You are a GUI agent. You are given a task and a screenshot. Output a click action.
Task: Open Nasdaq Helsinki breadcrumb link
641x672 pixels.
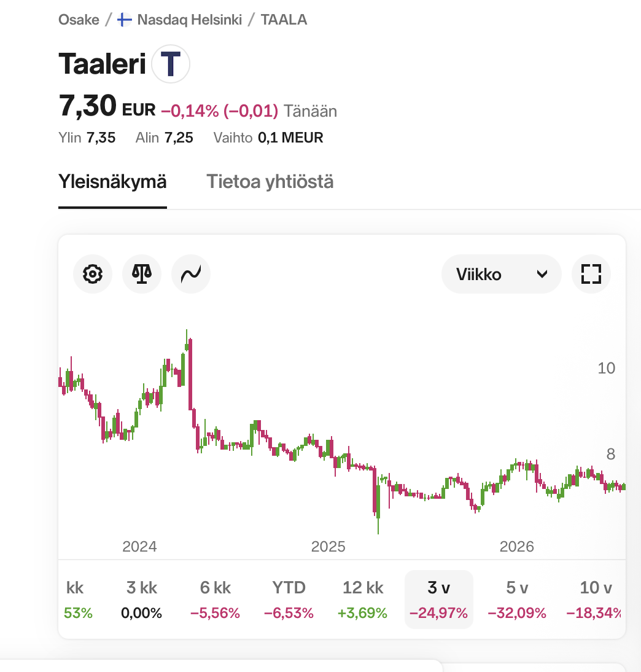pyautogui.click(x=189, y=20)
